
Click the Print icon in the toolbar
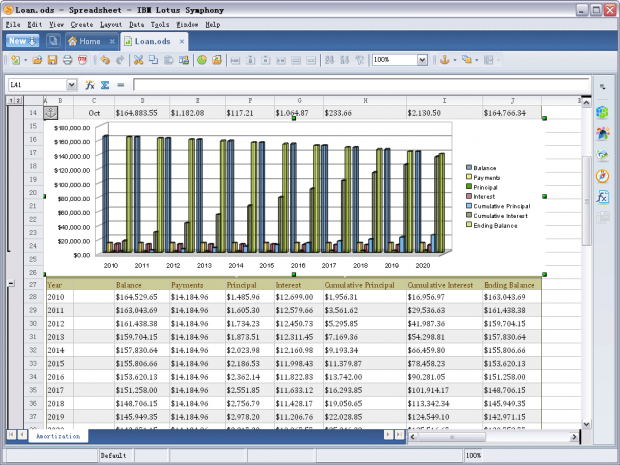68,60
